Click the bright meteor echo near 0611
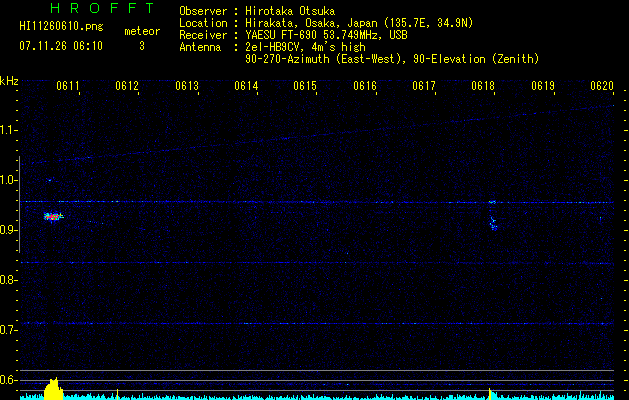 tap(53, 217)
